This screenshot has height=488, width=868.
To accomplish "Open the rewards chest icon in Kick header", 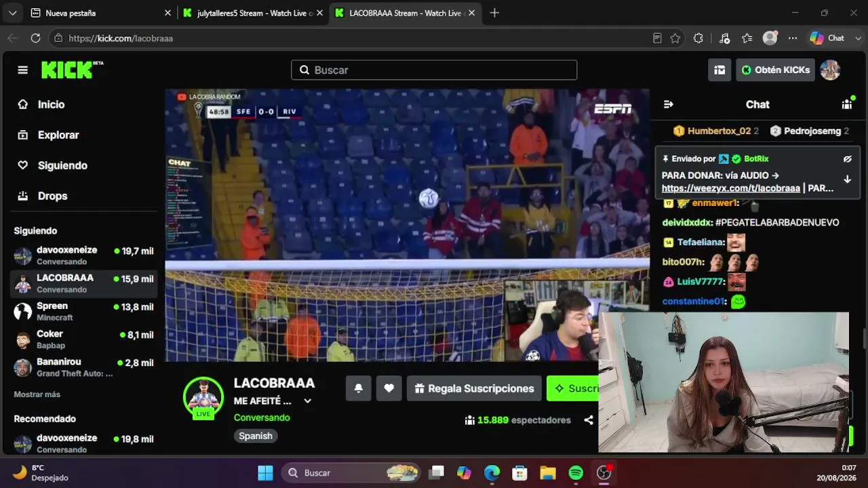I will [x=719, y=70].
